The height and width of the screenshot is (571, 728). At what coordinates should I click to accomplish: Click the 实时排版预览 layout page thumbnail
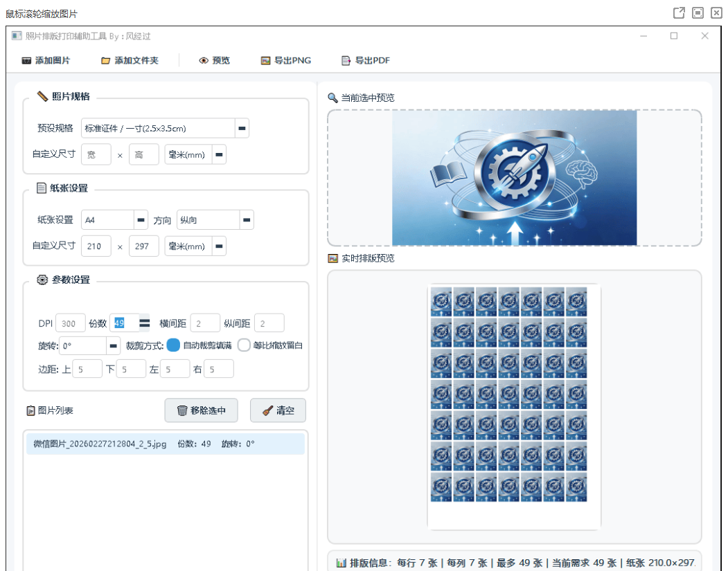coord(513,406)
